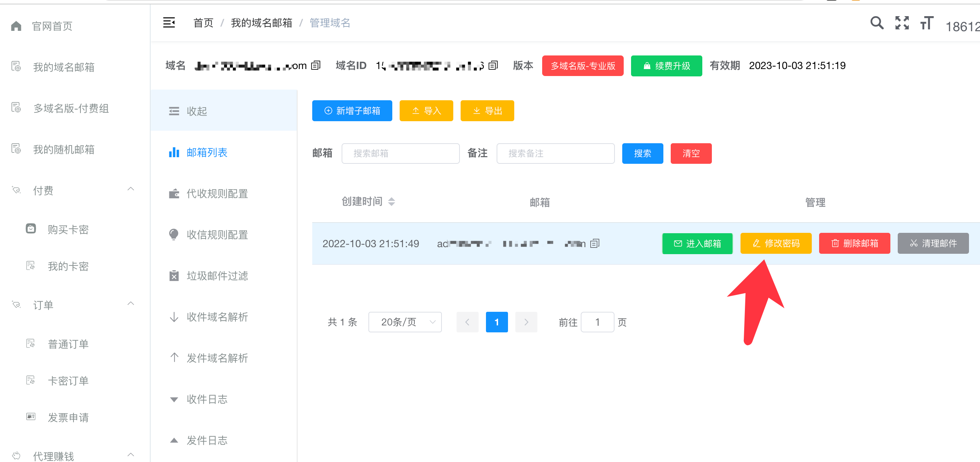Click the blue 搜索 button
Screen dimensions: 980x462
pos(642,153)
